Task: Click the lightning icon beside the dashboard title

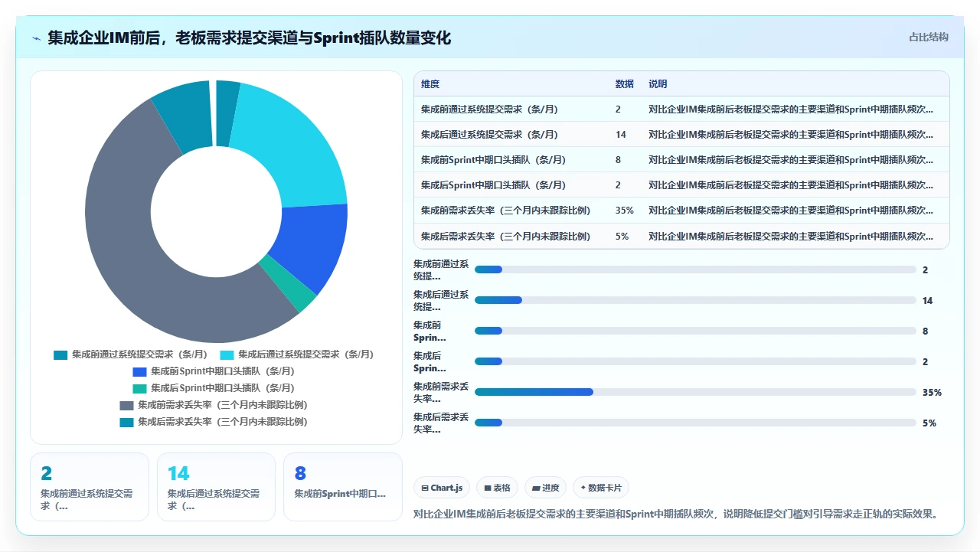Action: [x=37, y=38]
